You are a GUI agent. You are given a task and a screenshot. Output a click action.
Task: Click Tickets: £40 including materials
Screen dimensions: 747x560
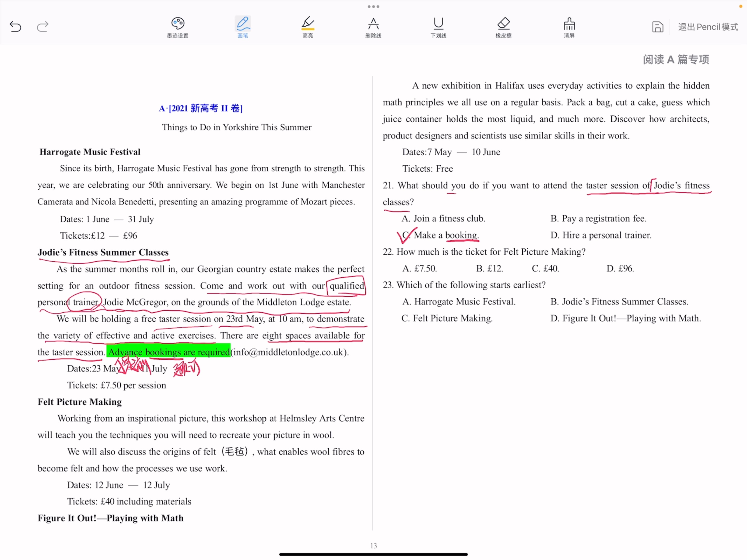(129, 501)
